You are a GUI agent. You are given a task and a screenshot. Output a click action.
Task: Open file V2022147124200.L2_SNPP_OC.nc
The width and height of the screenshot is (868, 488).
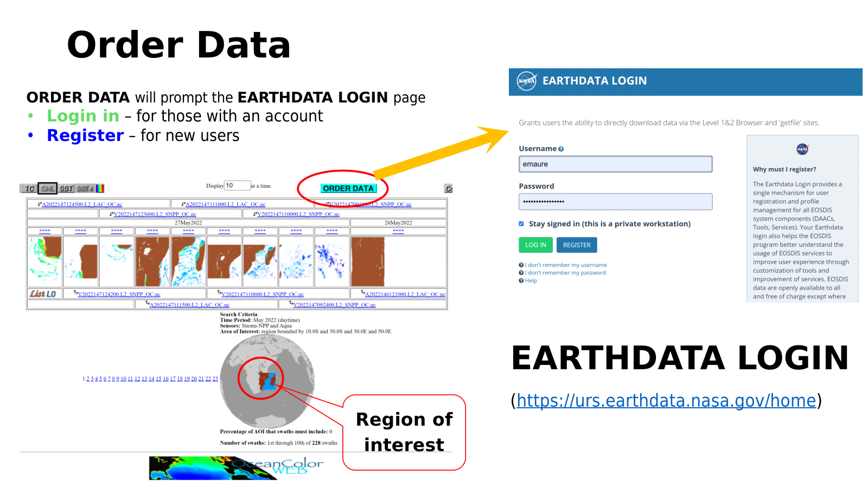[119, 294]
